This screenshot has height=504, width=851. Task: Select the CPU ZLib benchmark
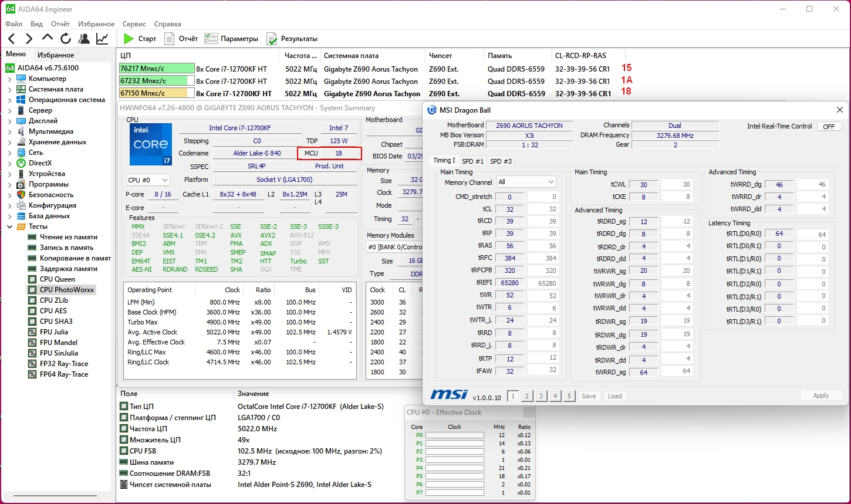53,300
